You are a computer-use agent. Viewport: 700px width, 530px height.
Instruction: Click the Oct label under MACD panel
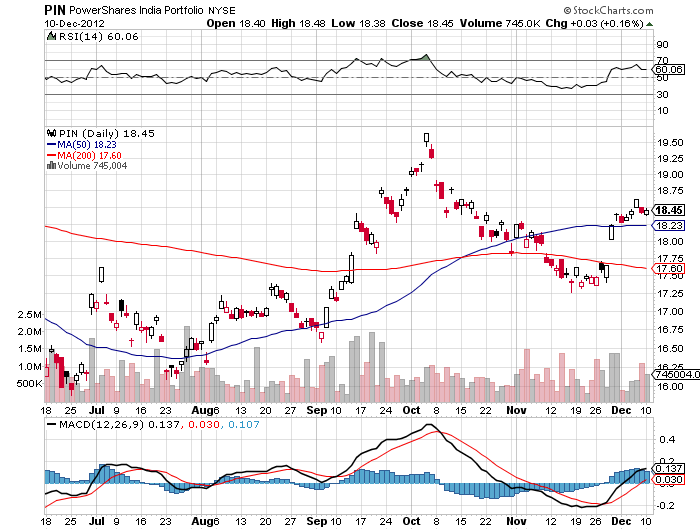[x=411, y=521]
